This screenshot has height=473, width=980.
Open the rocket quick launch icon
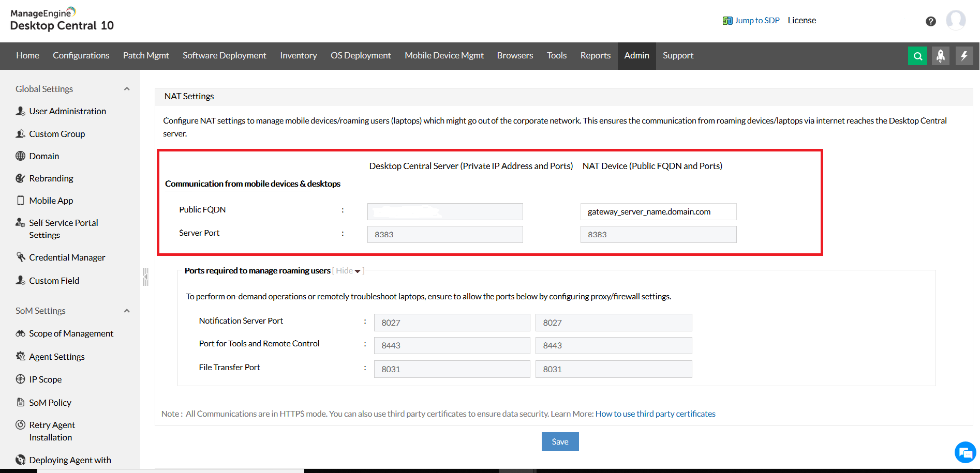941,56
